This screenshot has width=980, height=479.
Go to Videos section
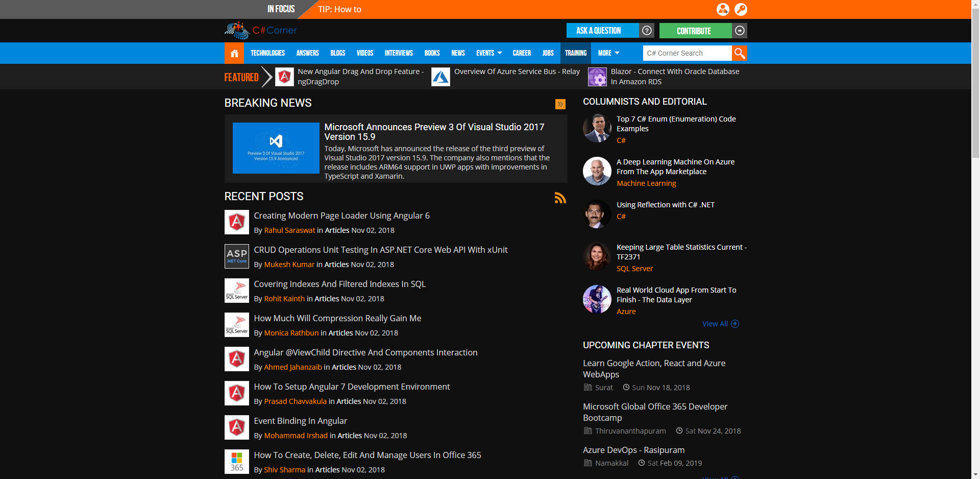pos(364,53)
